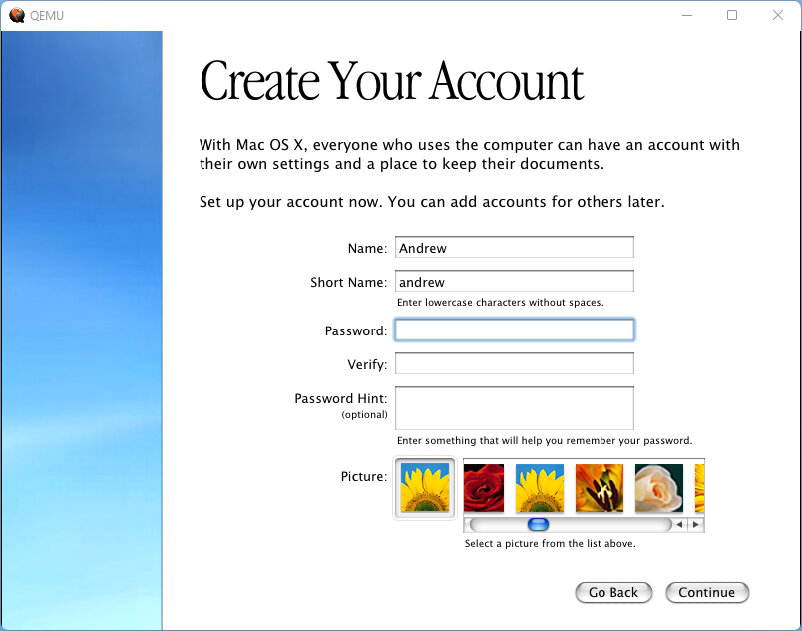Click the currently selected sunflower picture well
802x631 pixels.
pos(425,488)
